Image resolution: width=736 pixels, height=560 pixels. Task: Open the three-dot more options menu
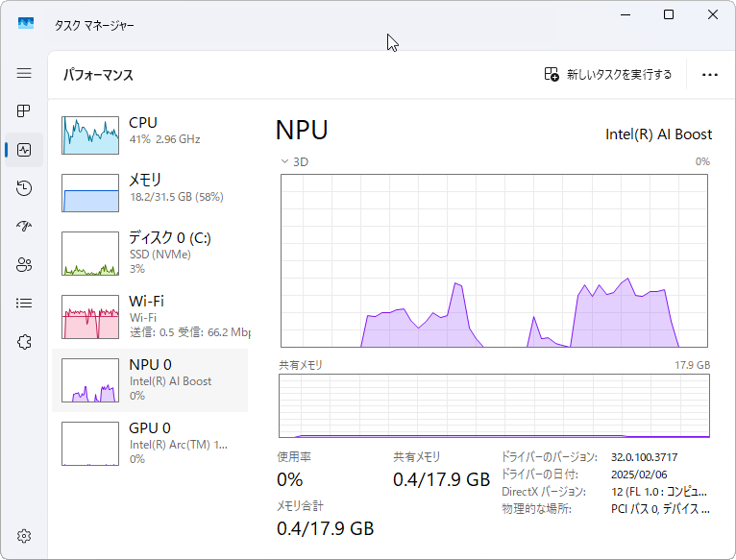(x=710, y=74)
